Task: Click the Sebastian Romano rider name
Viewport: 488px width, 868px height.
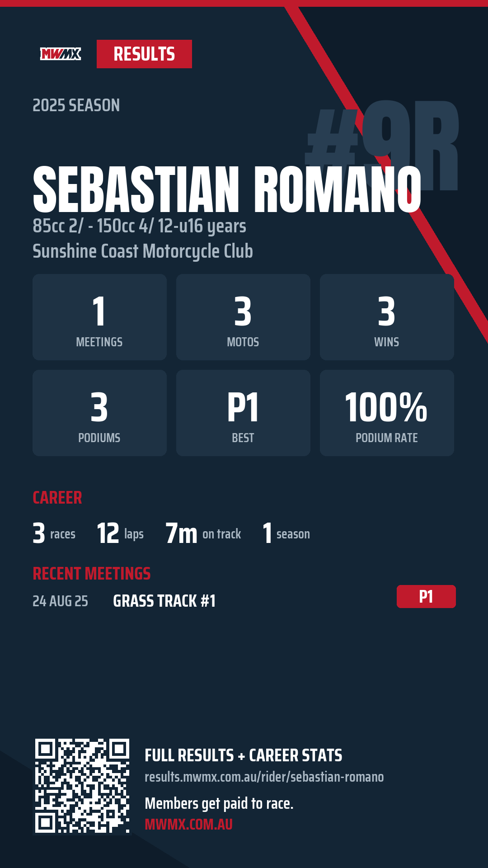Action: (227, 189)
